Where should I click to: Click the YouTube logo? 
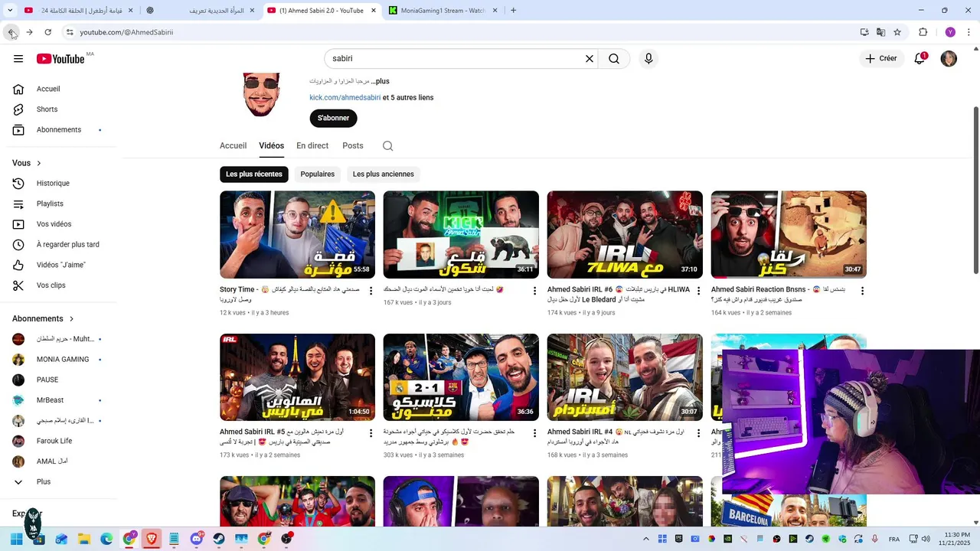pyautogui.click(x=60, y=59)
